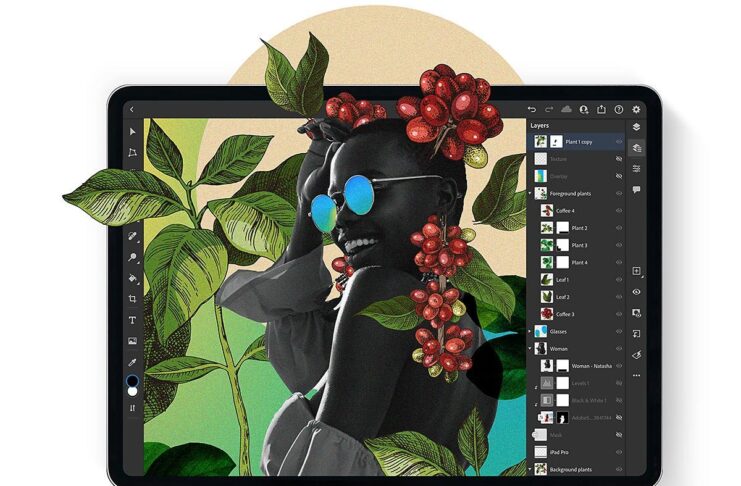Show the hidden Mask layer
Viewport: 741px width, 486px height.
tap(619, 435)
